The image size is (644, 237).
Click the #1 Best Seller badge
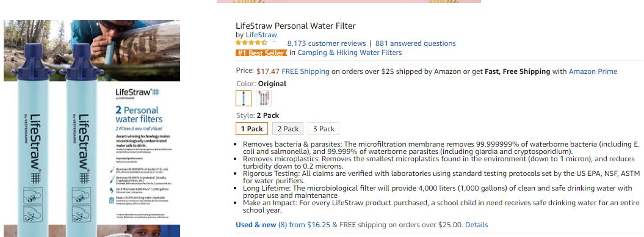coord(261,53)
